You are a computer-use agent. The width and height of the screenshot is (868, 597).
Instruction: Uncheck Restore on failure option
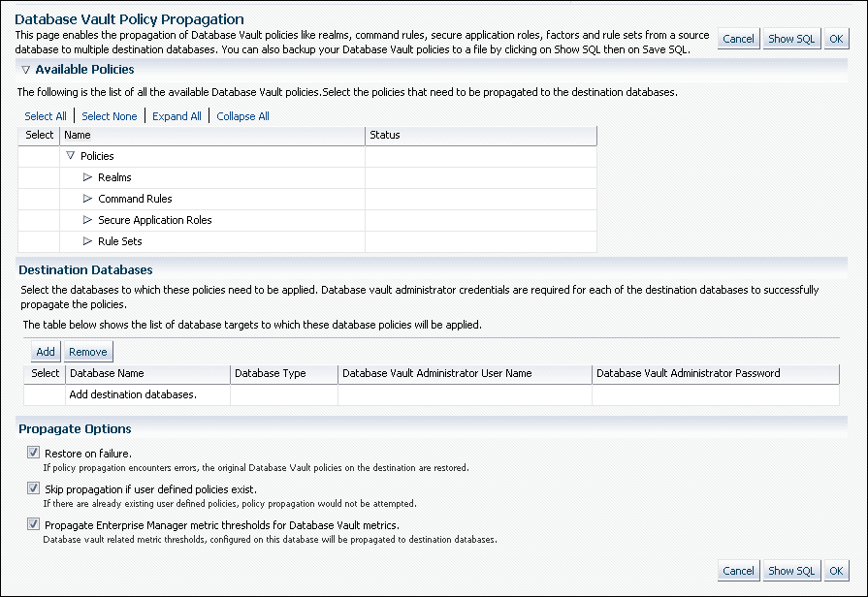coord(33,452)
